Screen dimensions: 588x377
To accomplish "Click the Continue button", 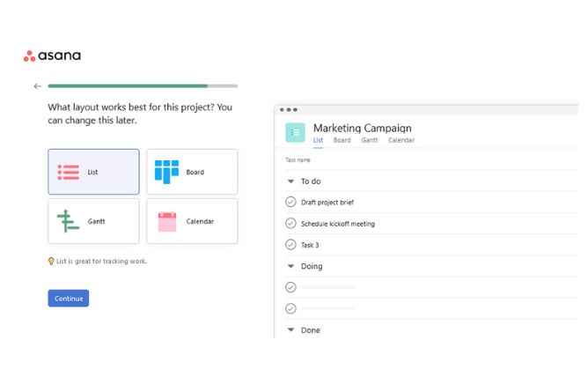I will tap(69, 299).
